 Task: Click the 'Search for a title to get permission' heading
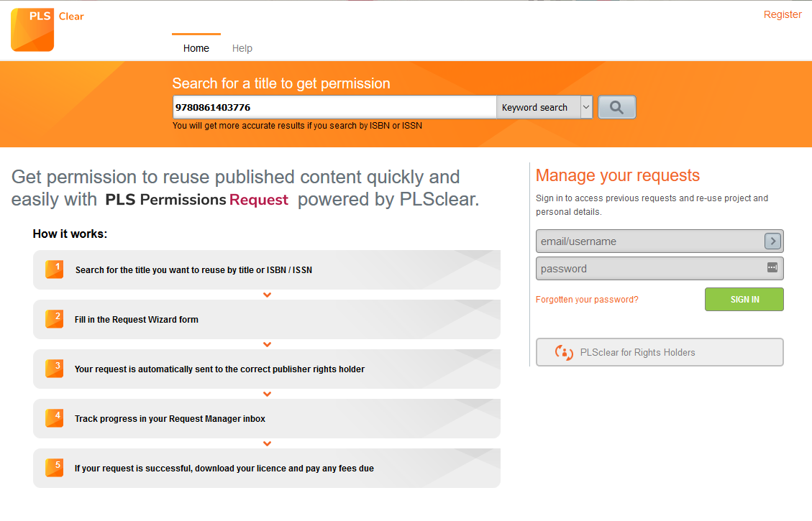281,83
